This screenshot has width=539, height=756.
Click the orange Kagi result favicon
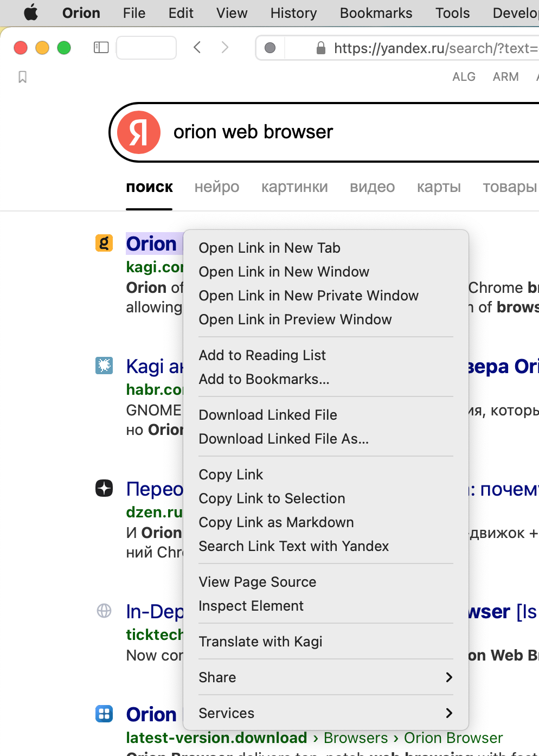click(104, 243)
